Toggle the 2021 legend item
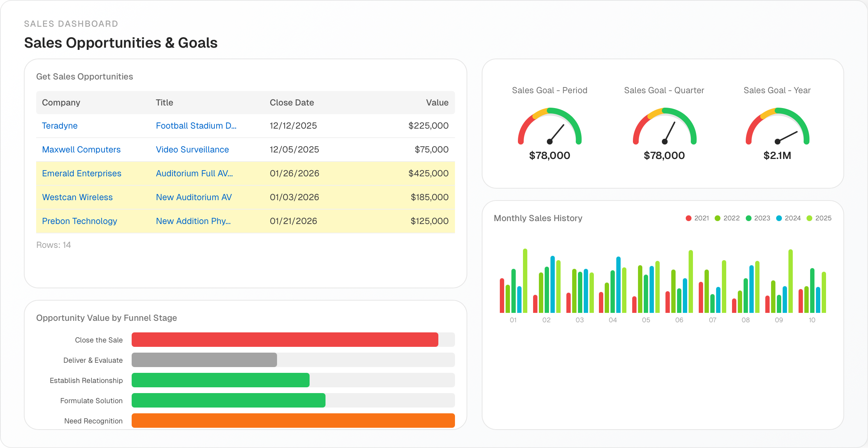868x448 pixels. tap(697, 218)
